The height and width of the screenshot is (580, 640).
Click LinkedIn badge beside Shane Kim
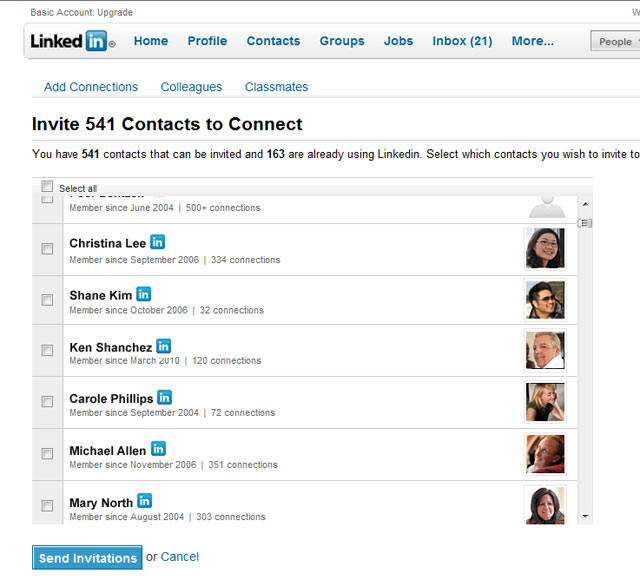coord(144,294)
